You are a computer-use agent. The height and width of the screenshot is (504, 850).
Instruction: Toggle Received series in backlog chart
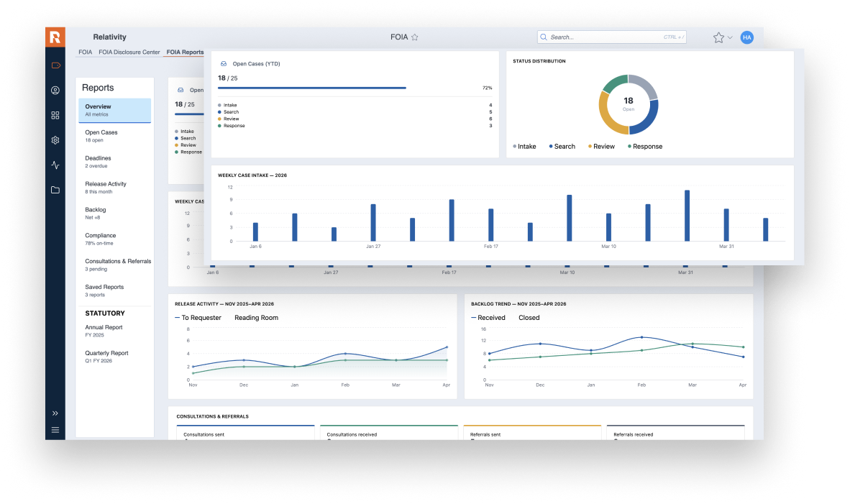[488, 318]
